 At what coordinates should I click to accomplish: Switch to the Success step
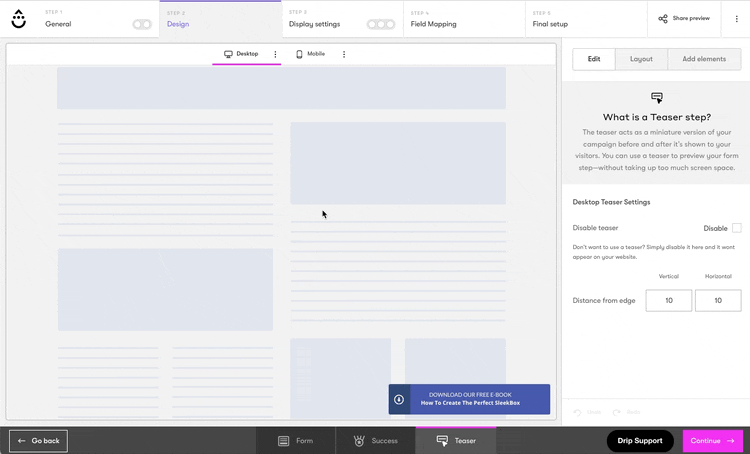(375, 441)
